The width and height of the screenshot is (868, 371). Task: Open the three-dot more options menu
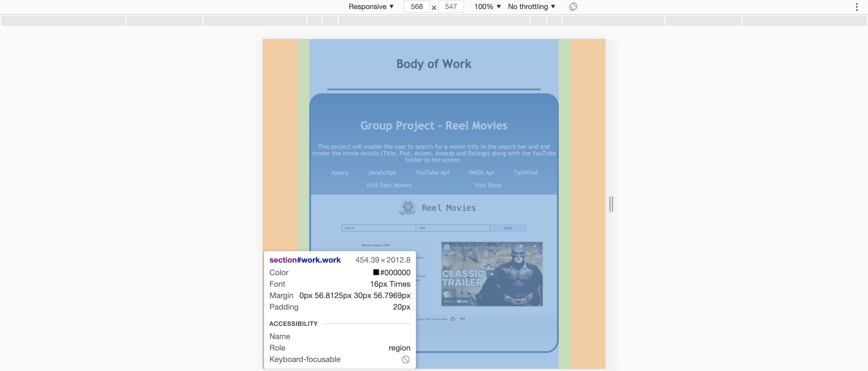point(857,7)
